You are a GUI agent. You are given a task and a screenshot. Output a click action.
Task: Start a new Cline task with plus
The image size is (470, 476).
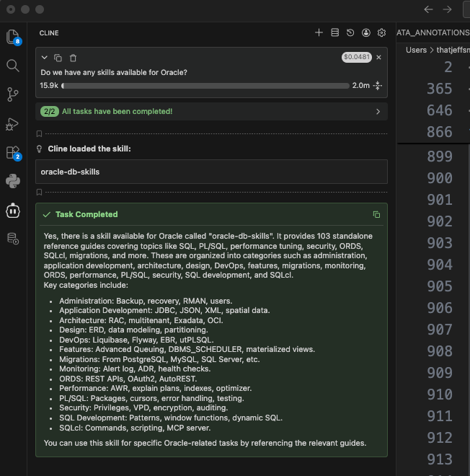319,32
